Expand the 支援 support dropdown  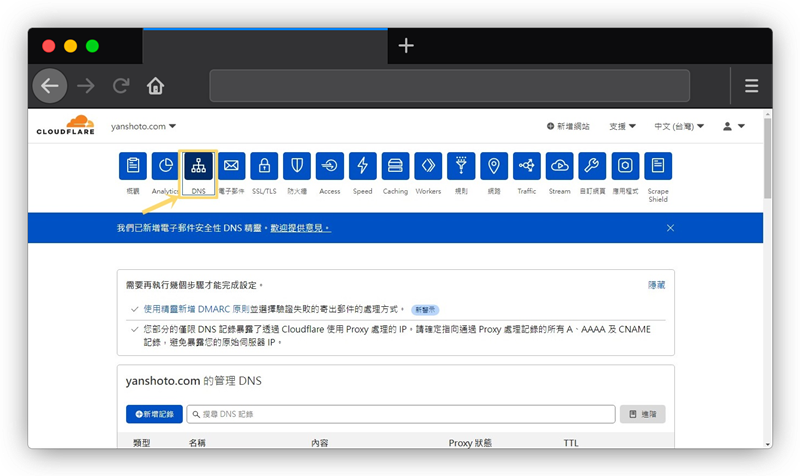[622, 126]
